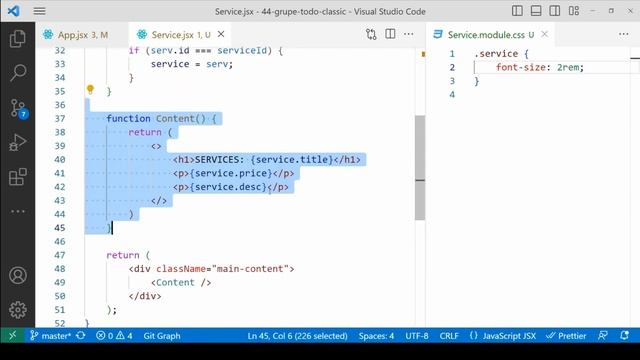Click Ln 45, Col 6 cursor position indicator
640x360 pixels.
(x=297, y=336)
